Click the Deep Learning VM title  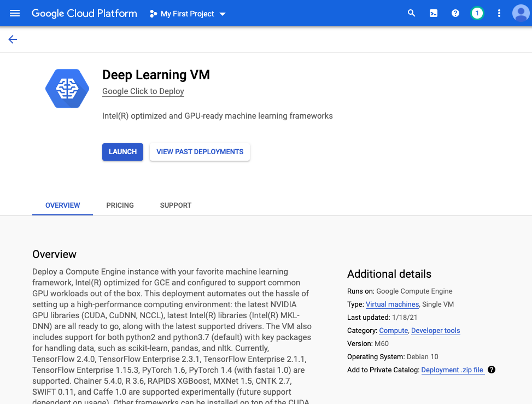coord(156,75)
